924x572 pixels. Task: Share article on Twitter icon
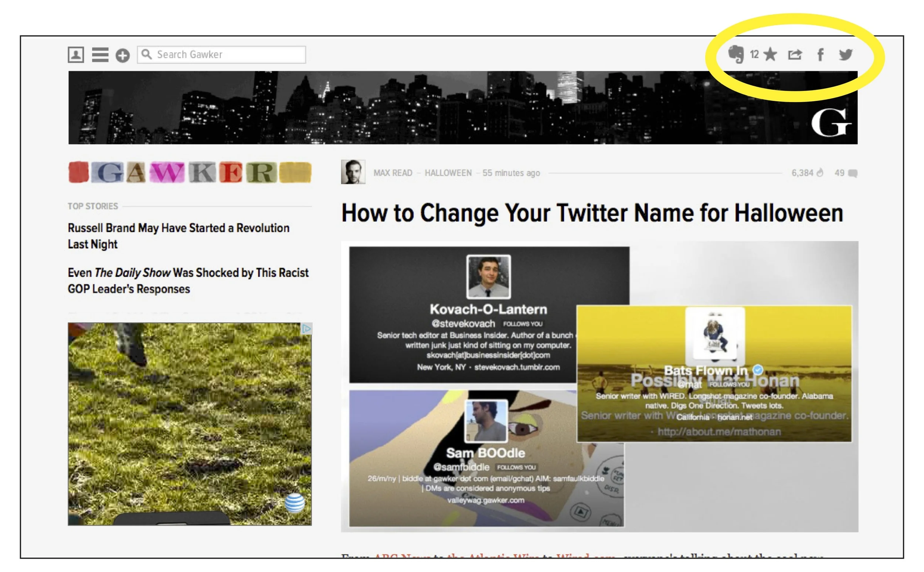845,54
